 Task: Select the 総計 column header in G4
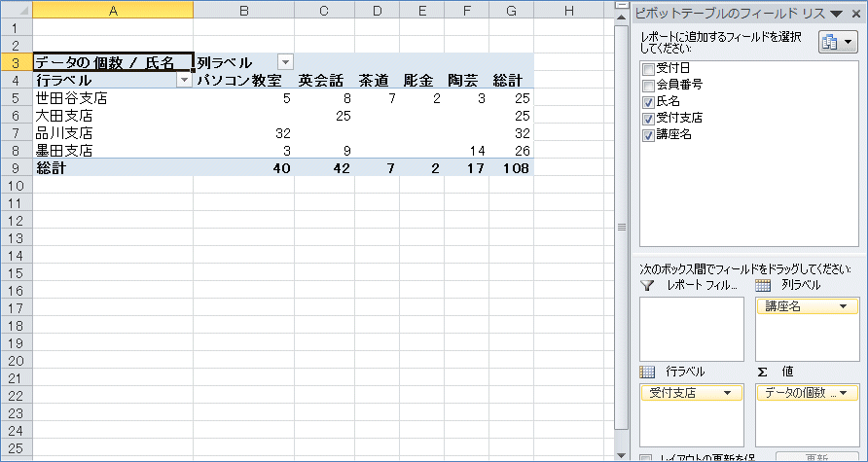(512, 80)
